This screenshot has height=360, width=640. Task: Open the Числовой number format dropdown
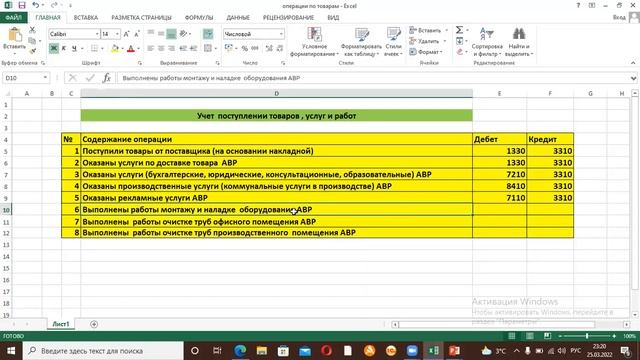tap(281, 34)
